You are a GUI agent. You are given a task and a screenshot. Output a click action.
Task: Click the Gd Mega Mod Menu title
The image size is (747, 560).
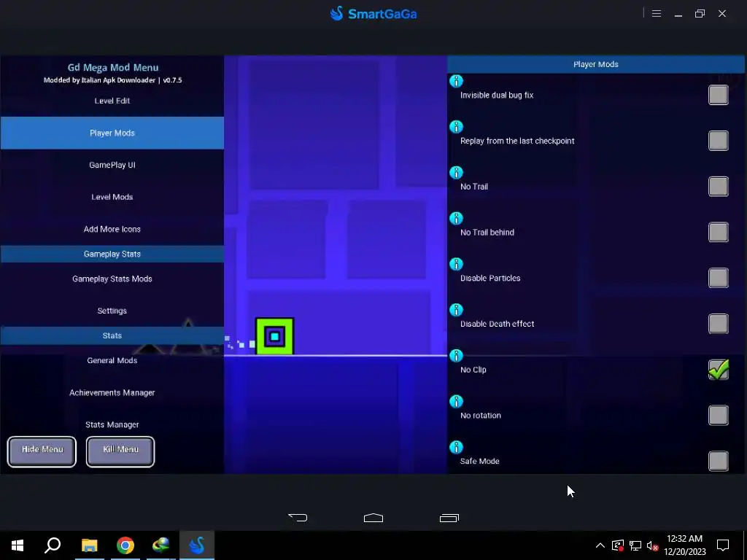click(113, 68)
